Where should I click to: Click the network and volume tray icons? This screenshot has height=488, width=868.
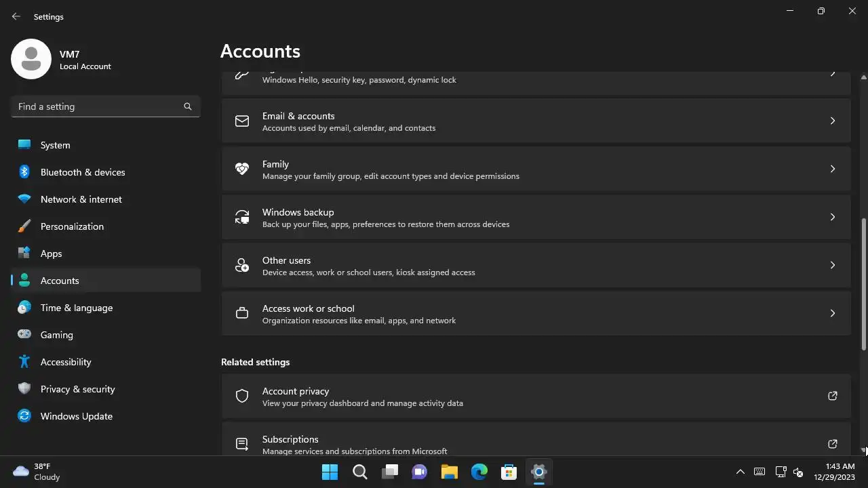[x=789, y=472]
